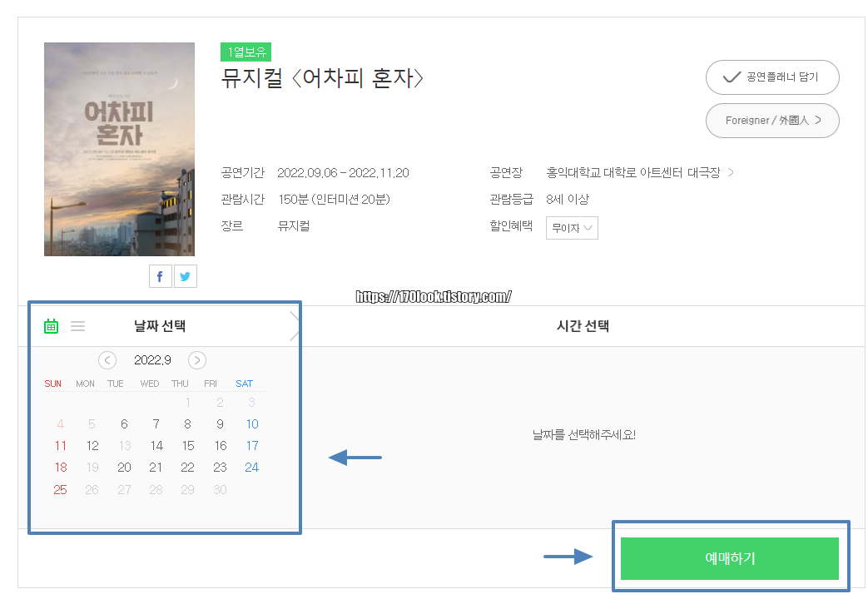The height and width of the screenshot is (594, 868).
Task: Share the show on Facebook
Action: tap(160, 275)
